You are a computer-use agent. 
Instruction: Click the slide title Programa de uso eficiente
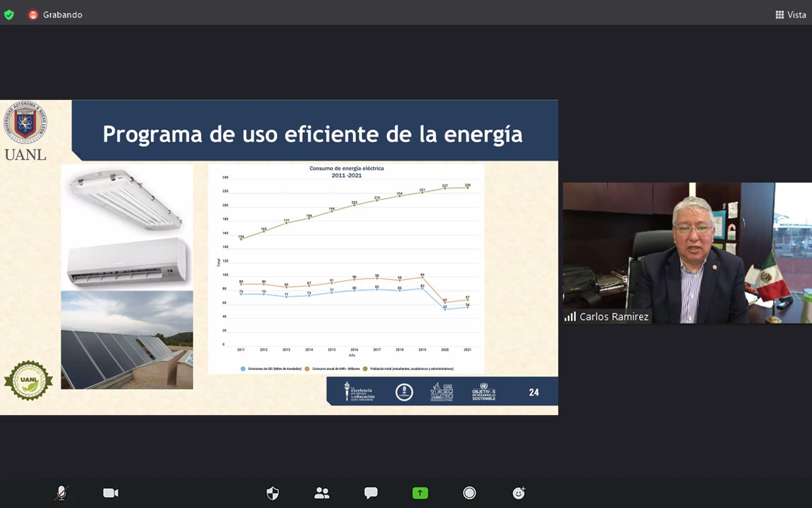click(x=312, y=134)
